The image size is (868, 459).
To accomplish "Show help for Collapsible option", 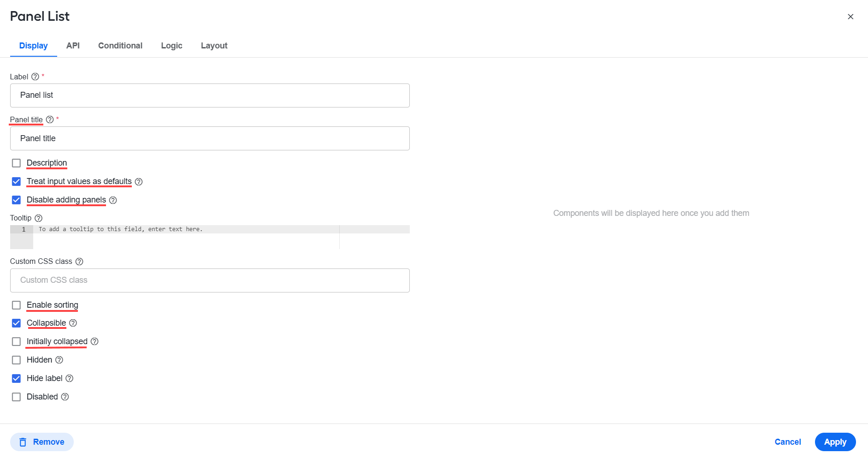I will coord(73,323).
